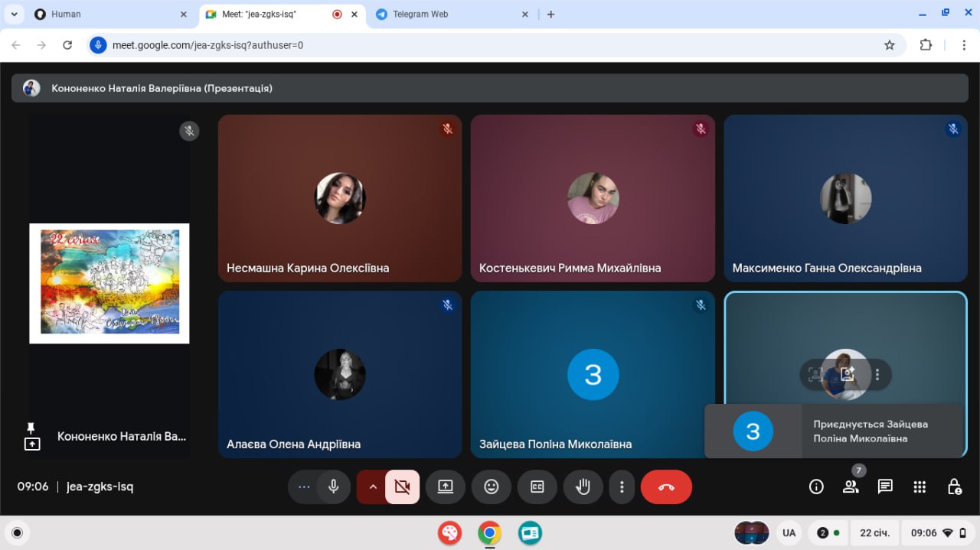Click the join notification for Зайцева Поліна

[x=833, y=431]
